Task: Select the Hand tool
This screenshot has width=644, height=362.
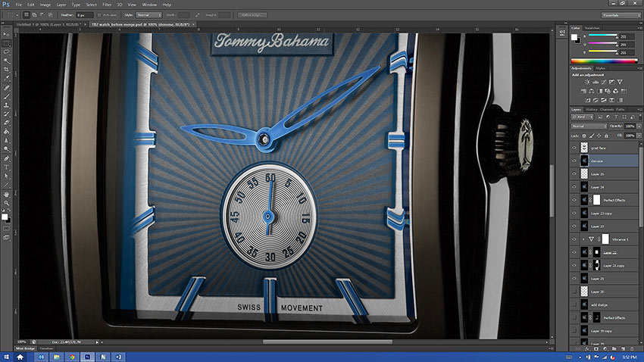Action: coord(6,194)
